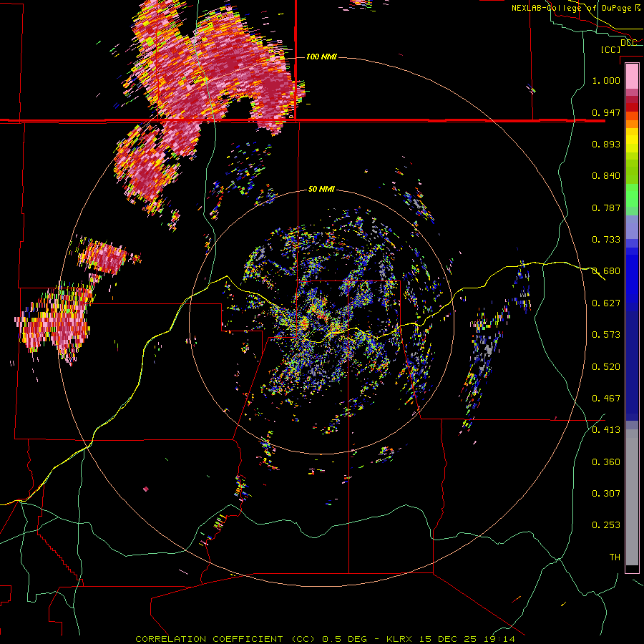
Task: Click the 50 NMI range ring label
Action: click(321, 189)
